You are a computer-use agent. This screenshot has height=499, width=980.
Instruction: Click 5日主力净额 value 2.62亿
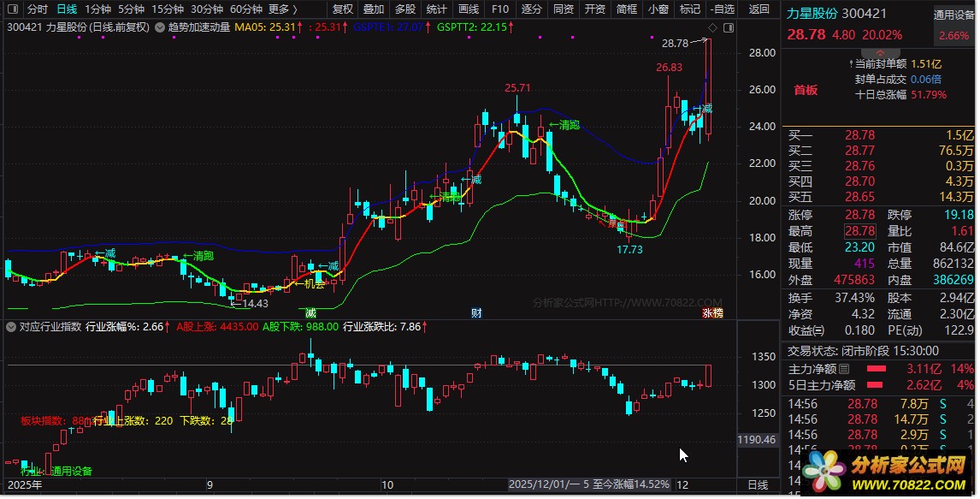point(924,385)
